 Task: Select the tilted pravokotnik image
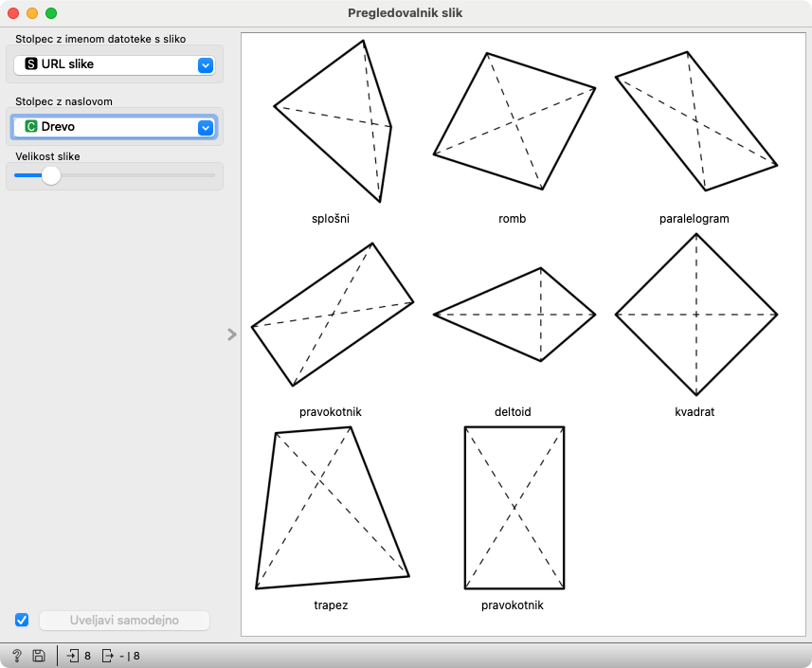pos(332,315)
